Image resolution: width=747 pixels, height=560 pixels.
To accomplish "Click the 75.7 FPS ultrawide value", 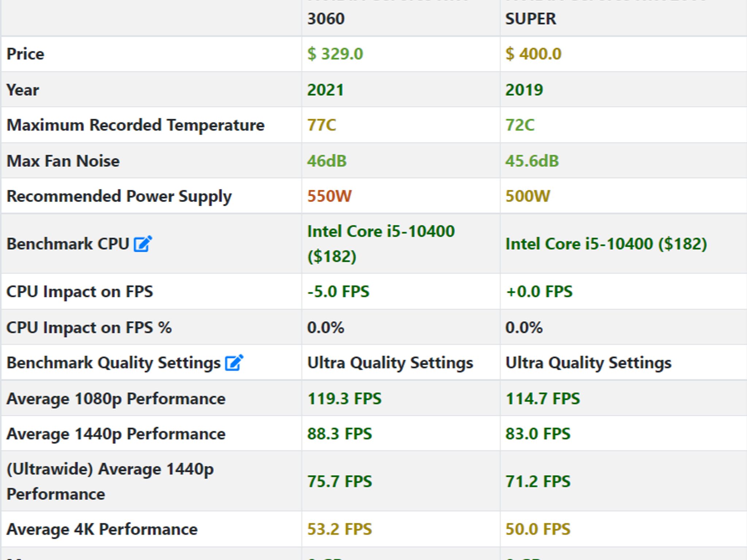I will (340, 482).
